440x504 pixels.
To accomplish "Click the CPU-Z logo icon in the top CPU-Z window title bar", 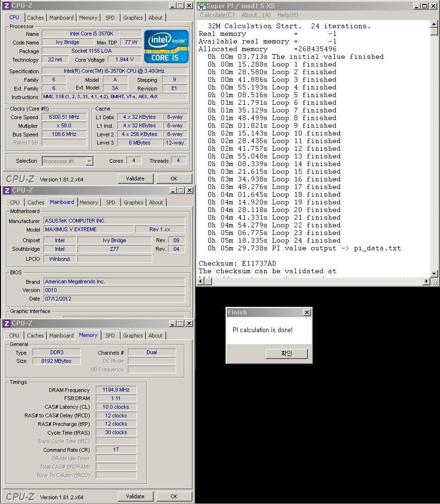I will click(6, 6).
